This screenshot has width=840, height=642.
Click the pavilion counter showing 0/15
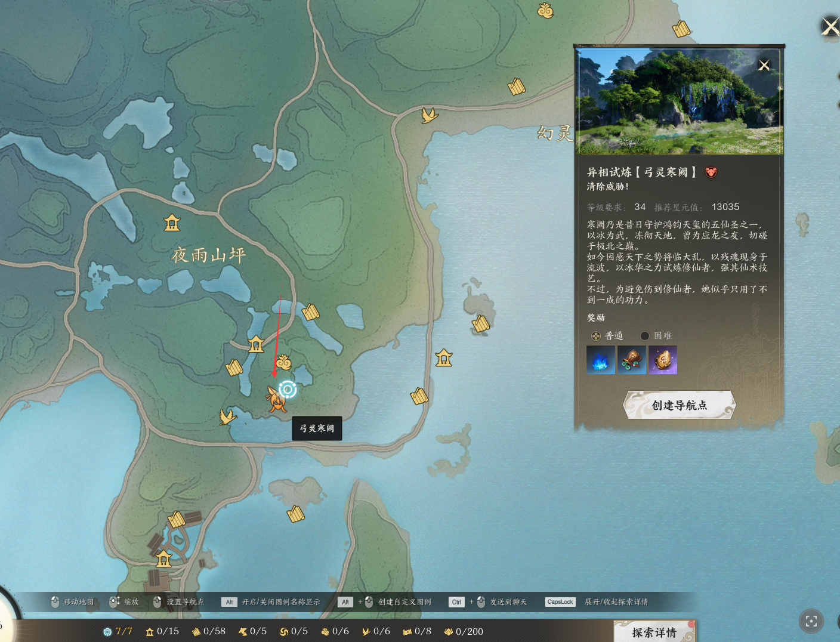click(x=162, y=631)
